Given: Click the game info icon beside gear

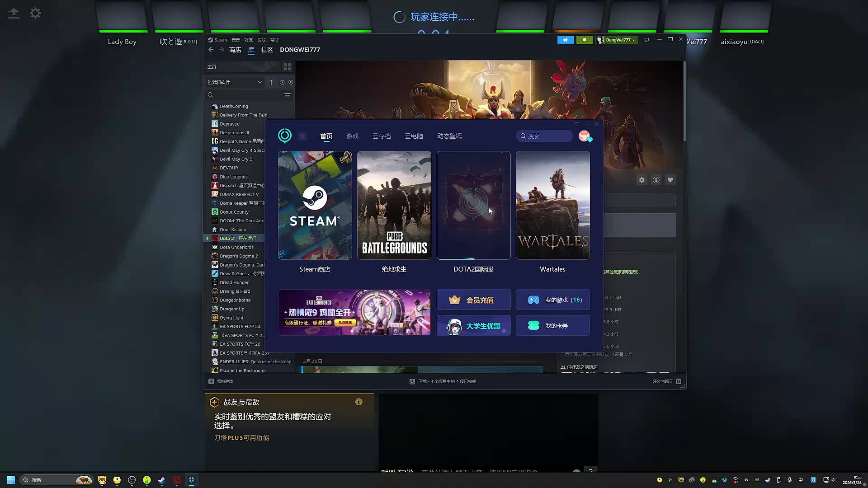Looking at the screenshot, I should (656, 180).
